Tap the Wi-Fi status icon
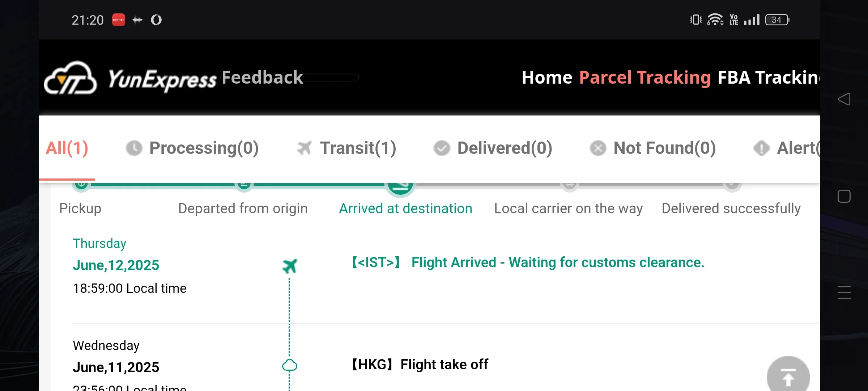The height and width of the screenshot is (391, 868). (715, 20)
